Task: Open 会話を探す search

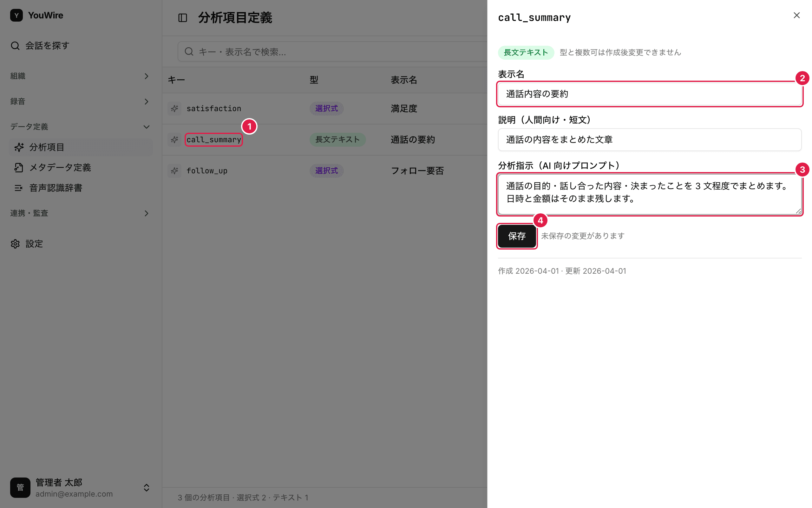Action: [40, 46]
